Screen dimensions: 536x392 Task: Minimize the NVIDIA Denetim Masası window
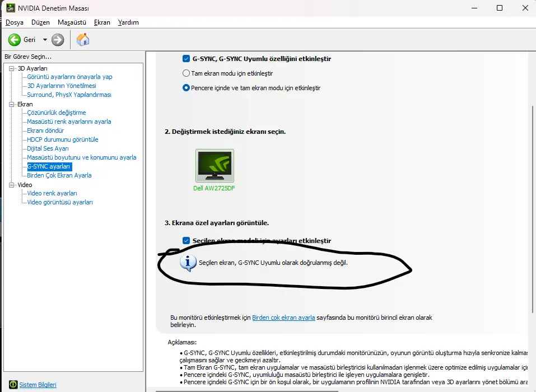pyautogui.click(x=474, y=8)
